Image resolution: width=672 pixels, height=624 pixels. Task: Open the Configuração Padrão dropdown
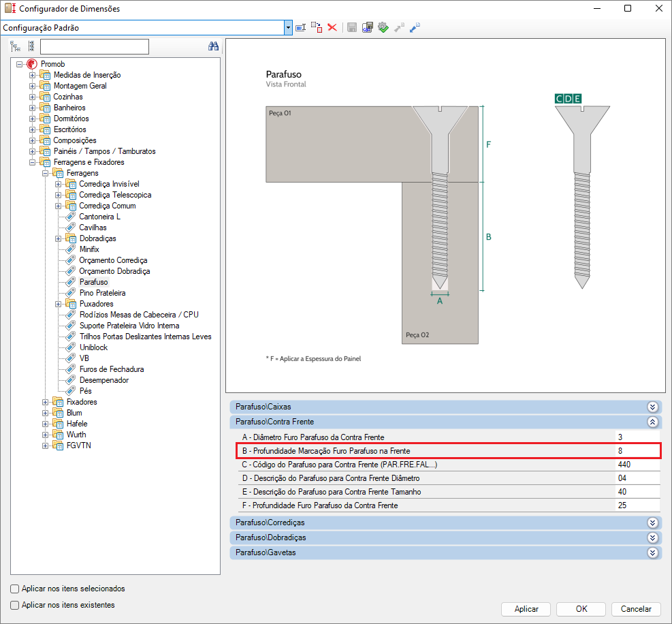(x=289, y=28)
